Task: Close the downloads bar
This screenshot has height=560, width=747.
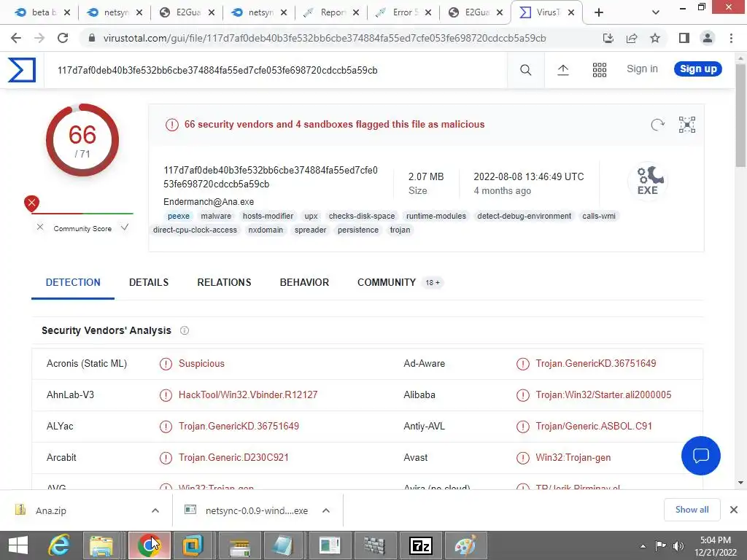Action: coord(734,510)
